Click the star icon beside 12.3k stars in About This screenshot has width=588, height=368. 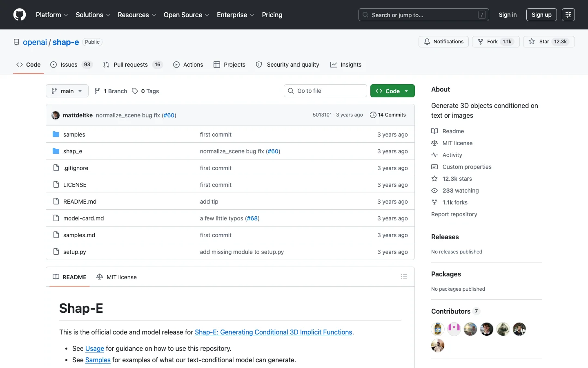click(x=434, y=179)
